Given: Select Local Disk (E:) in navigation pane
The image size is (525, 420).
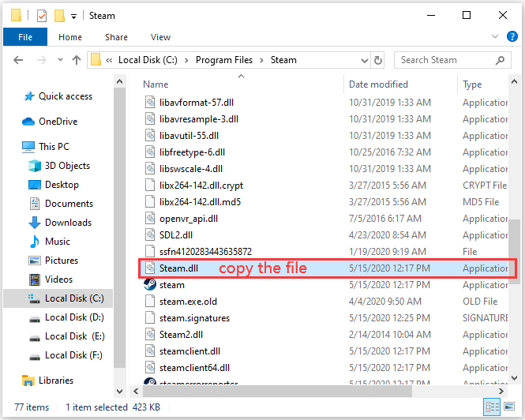Looking at the screenshot, I should (x=66, y=336).
